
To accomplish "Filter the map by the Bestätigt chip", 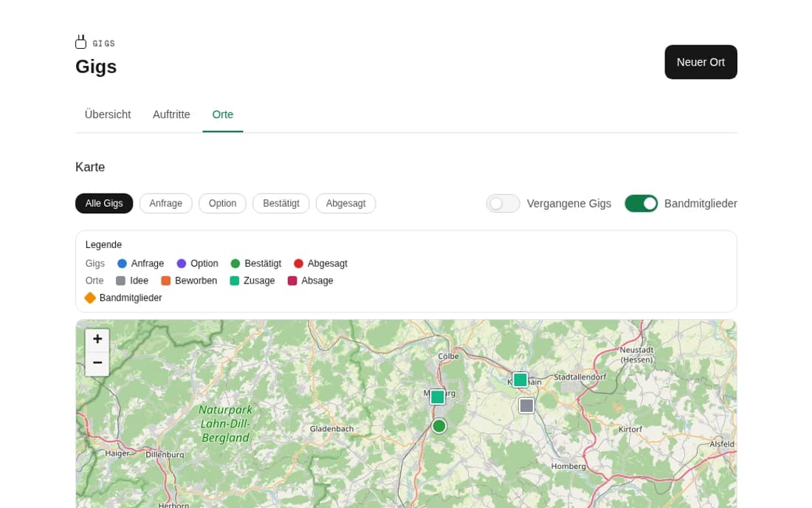I will click(281, 204).
